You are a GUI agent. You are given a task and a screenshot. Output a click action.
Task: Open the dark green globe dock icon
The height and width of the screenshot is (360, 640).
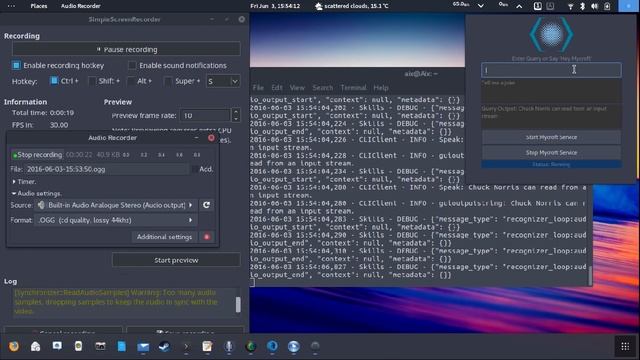tap(251, 347)
